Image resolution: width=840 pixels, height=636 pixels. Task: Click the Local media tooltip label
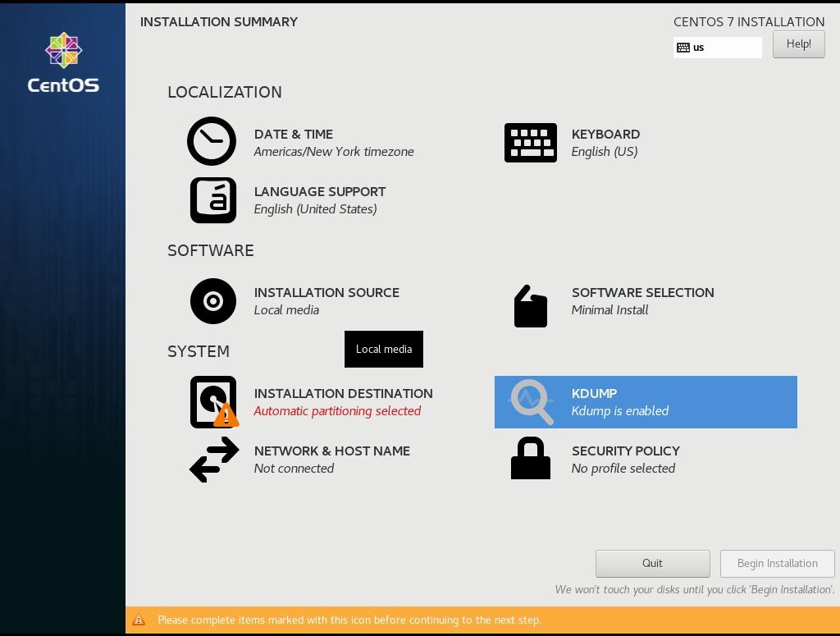click(383, 349)
